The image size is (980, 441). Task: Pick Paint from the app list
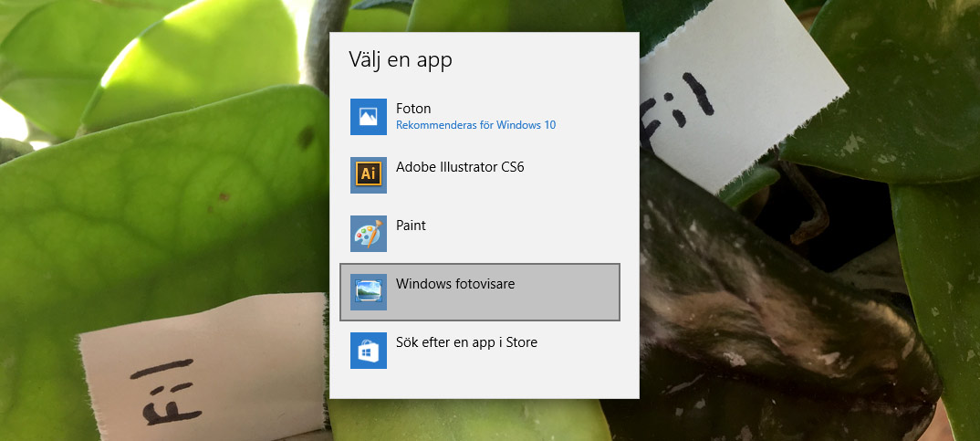tap(411, 226)
